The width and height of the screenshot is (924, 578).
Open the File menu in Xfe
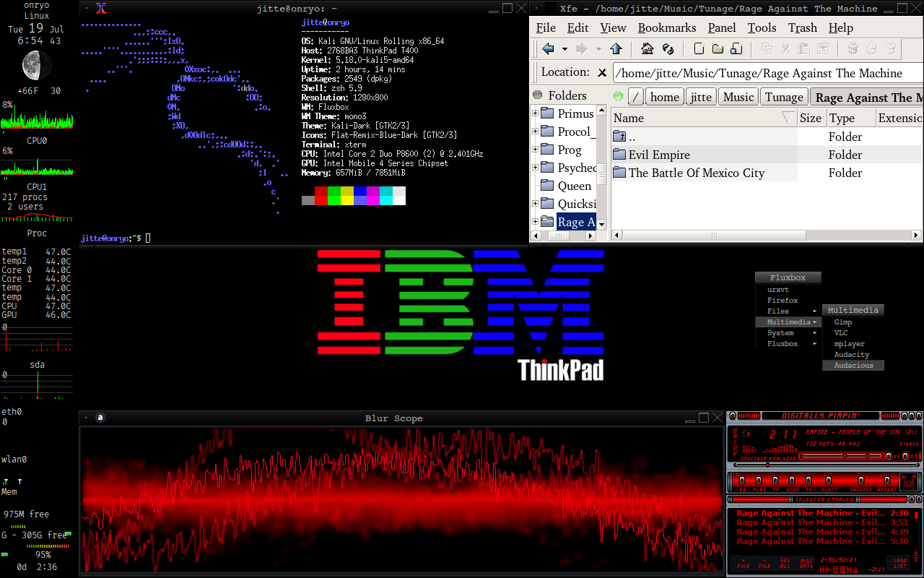coord(546,27)
